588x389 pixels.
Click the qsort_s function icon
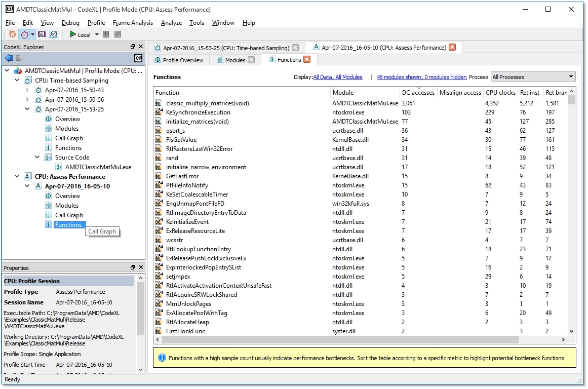tap(159, 131)
